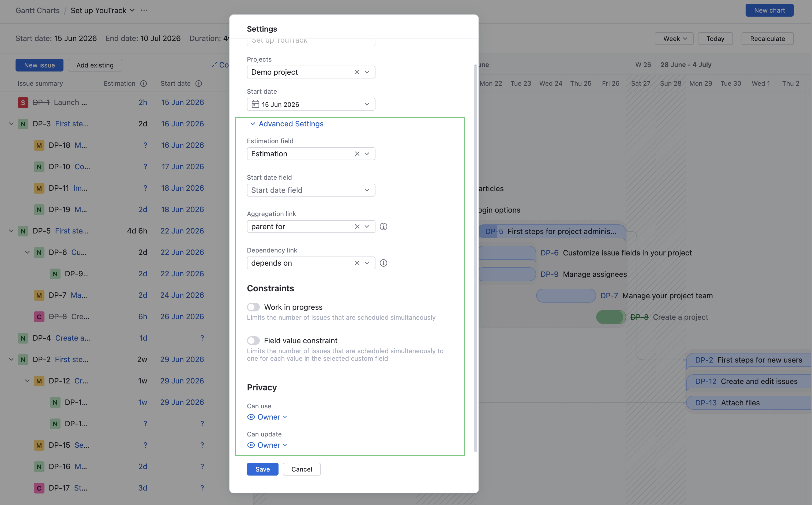Collapse the DP-5 issue subtree
This screenshot has height=505, width=812.
(x=11, y=231)
